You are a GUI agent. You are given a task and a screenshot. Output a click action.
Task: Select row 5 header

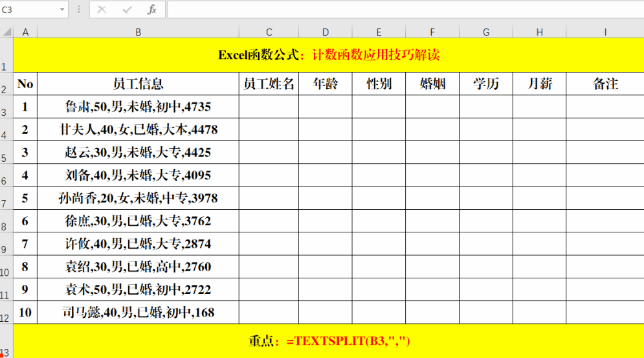click(x=6, y=153)
